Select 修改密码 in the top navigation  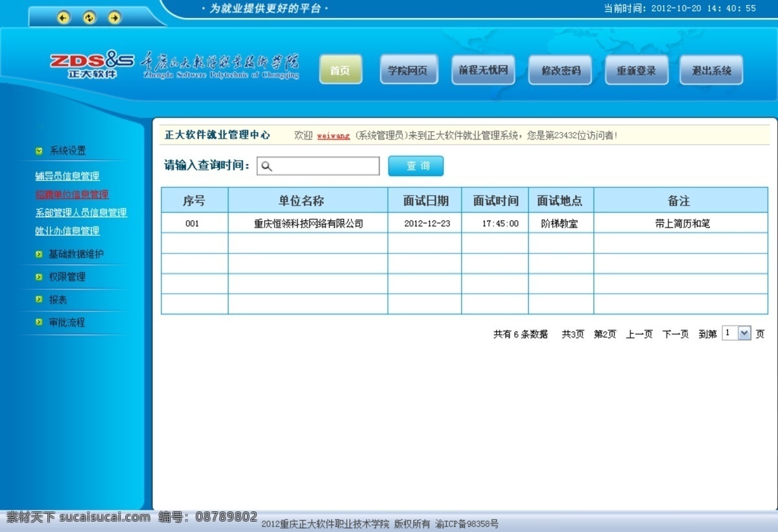560,70
